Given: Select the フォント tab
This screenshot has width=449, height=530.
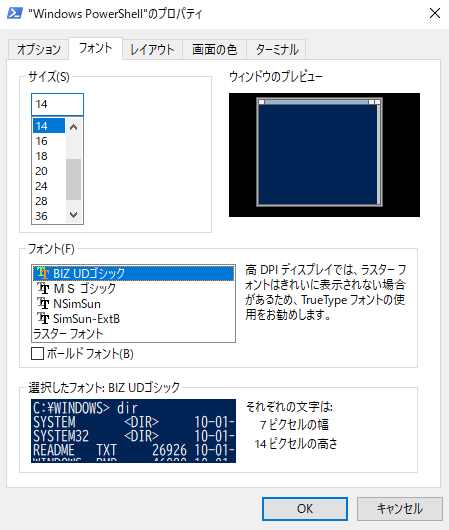Looking at the screenshot, I should coord(95,48).
